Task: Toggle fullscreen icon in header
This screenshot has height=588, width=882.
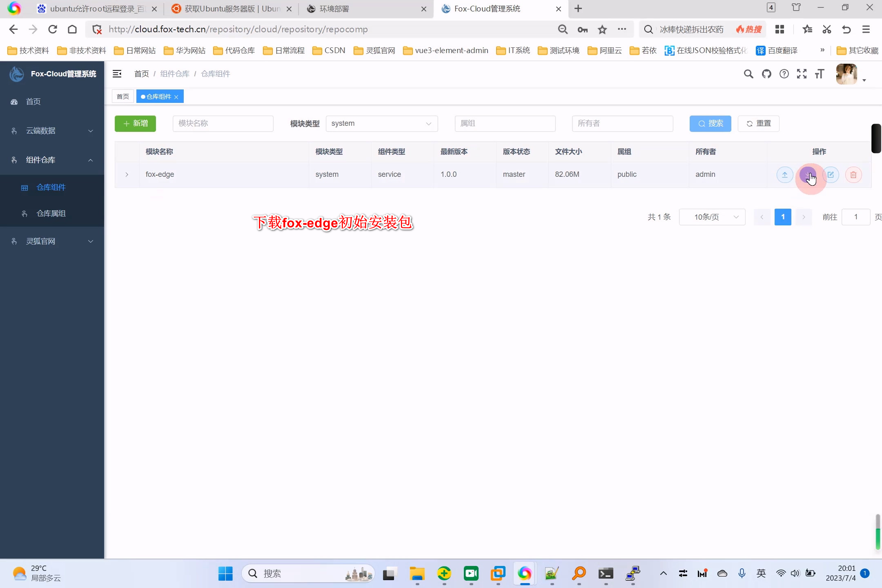Action: pos(802,74)
